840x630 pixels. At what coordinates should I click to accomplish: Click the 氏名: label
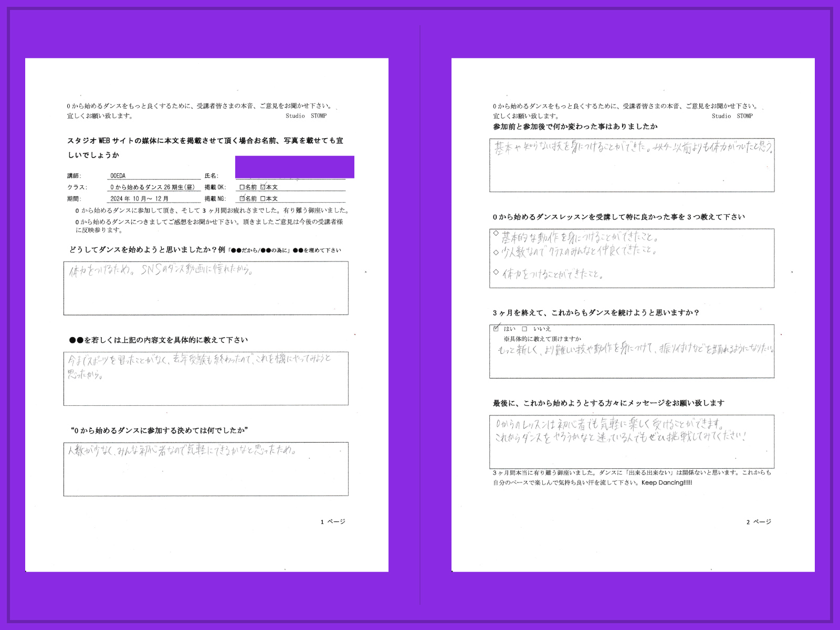coord(212,176)
